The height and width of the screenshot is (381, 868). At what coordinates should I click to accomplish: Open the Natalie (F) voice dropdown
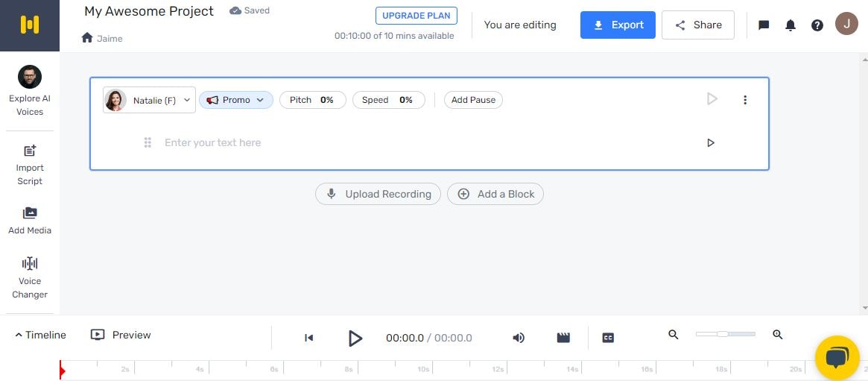[x=149, y=100]
